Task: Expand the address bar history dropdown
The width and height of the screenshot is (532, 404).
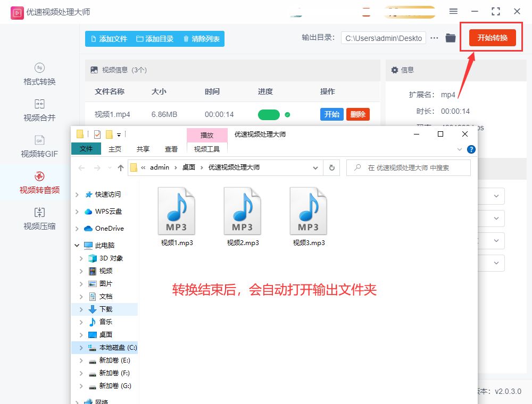Action: tap(315, 168)
